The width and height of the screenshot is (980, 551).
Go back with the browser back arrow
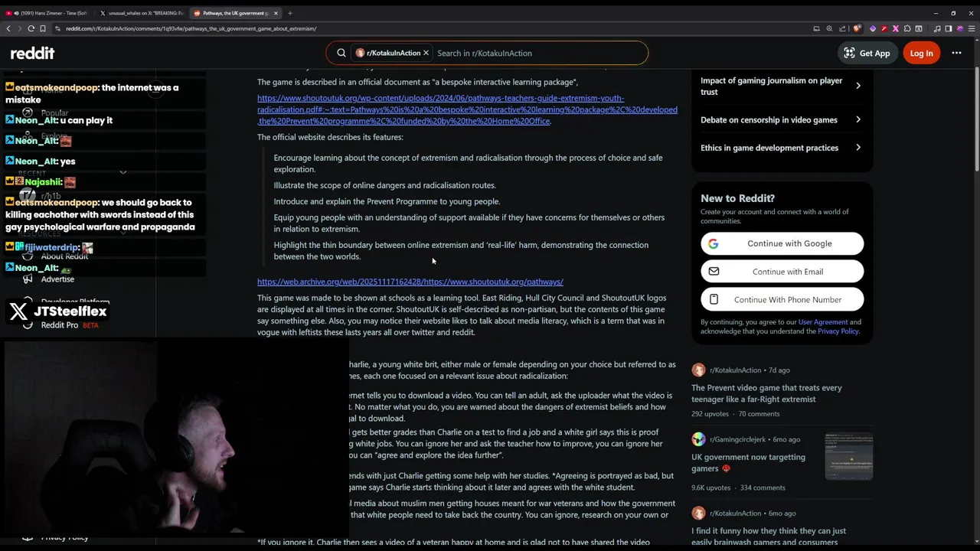pos(8,28)
